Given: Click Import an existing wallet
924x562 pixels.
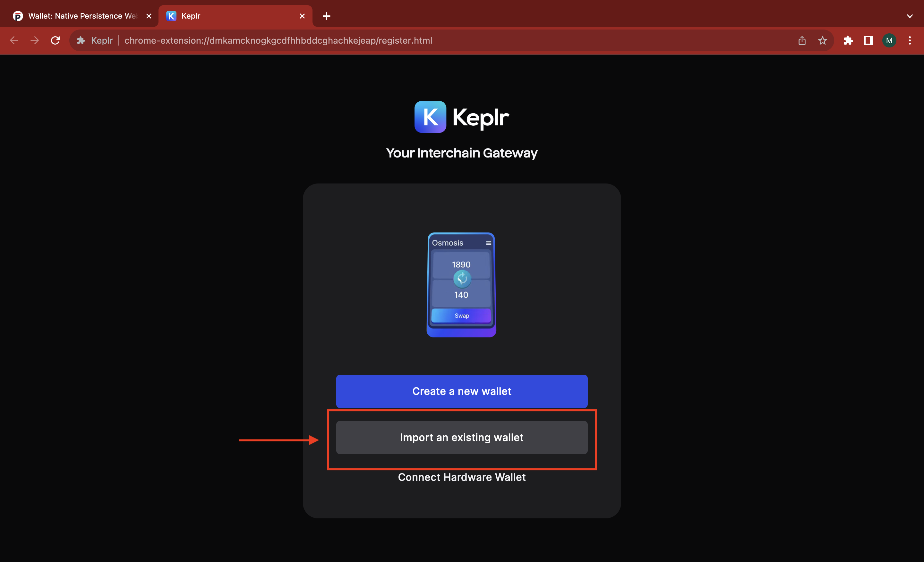Looking at the screenshot, I should tap(462, 437).
